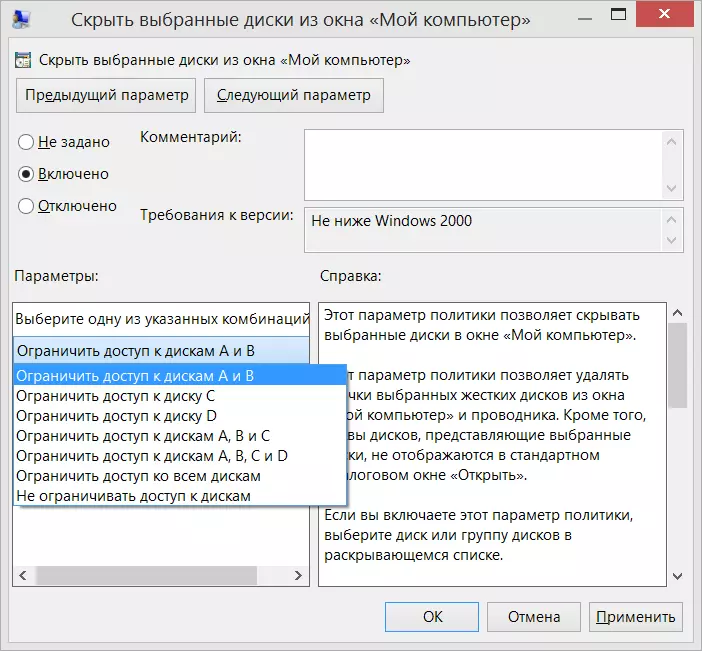Image resolution: width=702 pixels, height=651 pixels.
Task: Click the Справка vertical scrollbar thumb
Action: coord(676,364)
